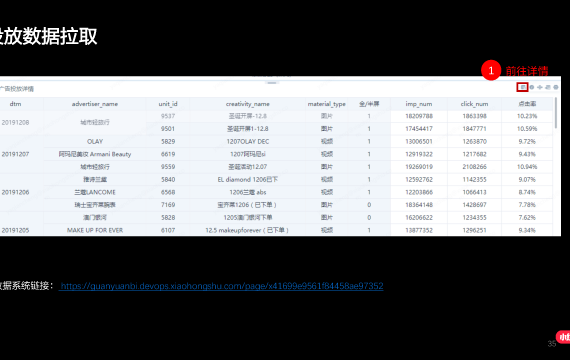Screen dimensions: 570x360
Task: Click unit_id cell 9559
Action: pos(168,167)
